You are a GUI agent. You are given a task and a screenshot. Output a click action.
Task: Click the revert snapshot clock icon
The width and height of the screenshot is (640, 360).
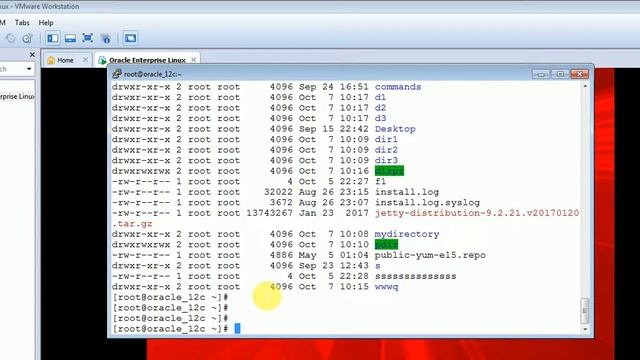click(x=11, y=38)
